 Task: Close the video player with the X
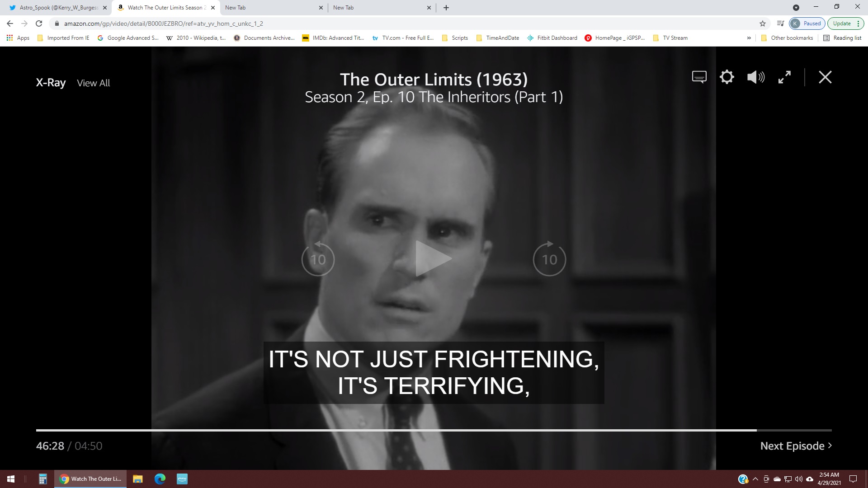825,77
